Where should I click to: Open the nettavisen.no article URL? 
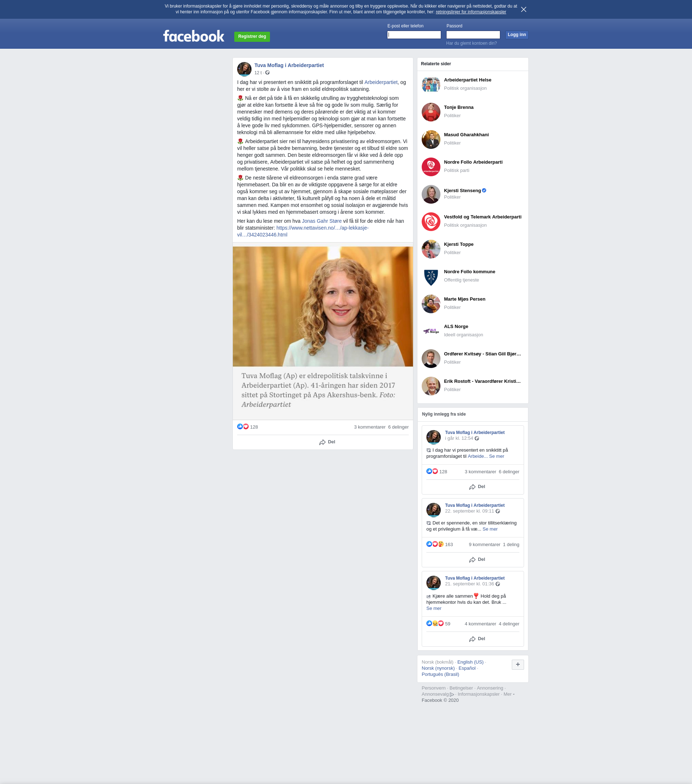click(x=303, y=231)
